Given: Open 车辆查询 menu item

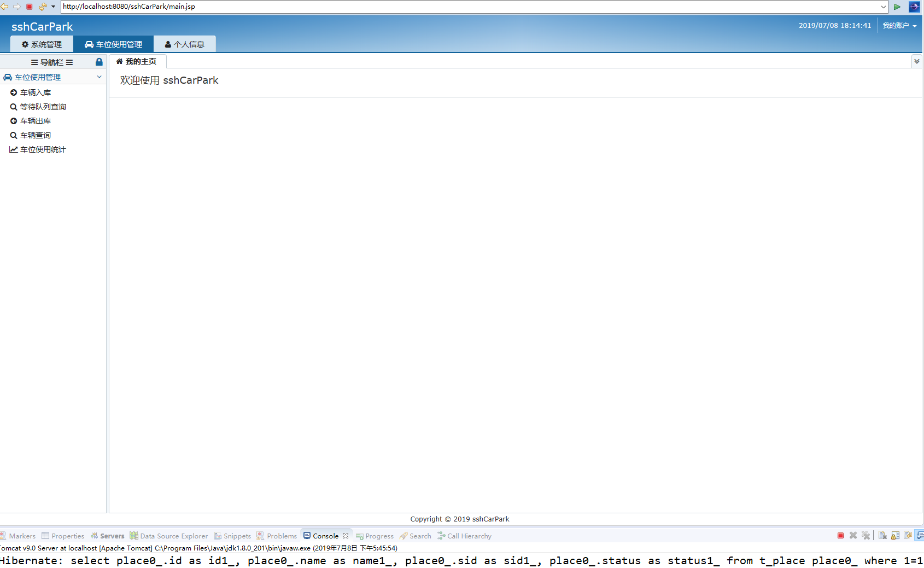Looking at the screenshot, I should [x=36, y=135].
